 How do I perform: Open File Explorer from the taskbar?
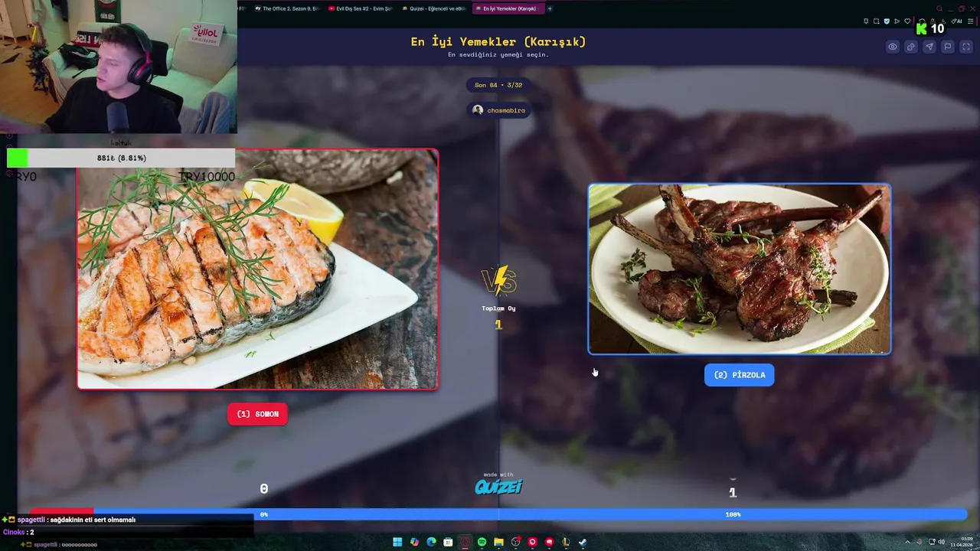498,542
